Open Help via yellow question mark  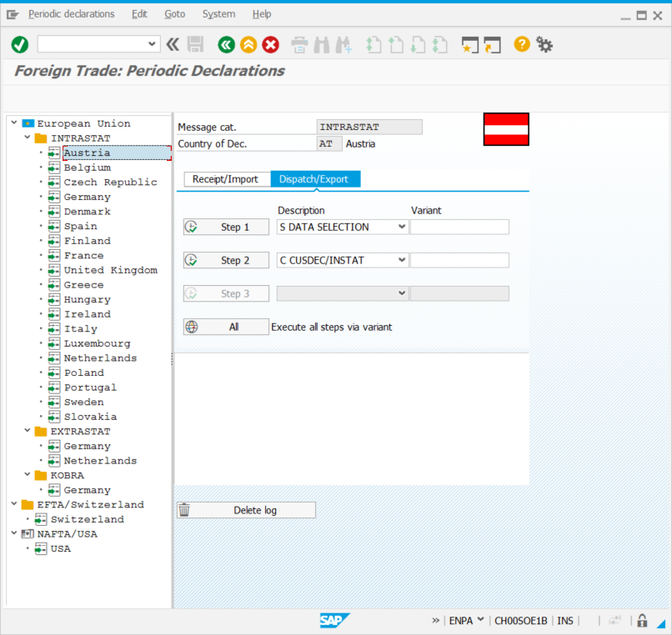click(522, 44)
